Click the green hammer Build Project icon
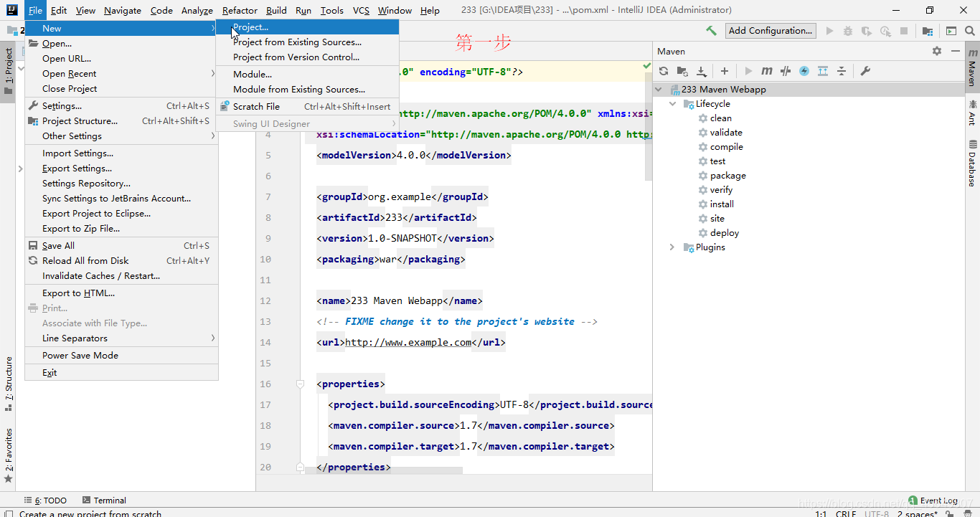This screenshot has height=517, width=980. pyautogui.click(x=711, y=31)
